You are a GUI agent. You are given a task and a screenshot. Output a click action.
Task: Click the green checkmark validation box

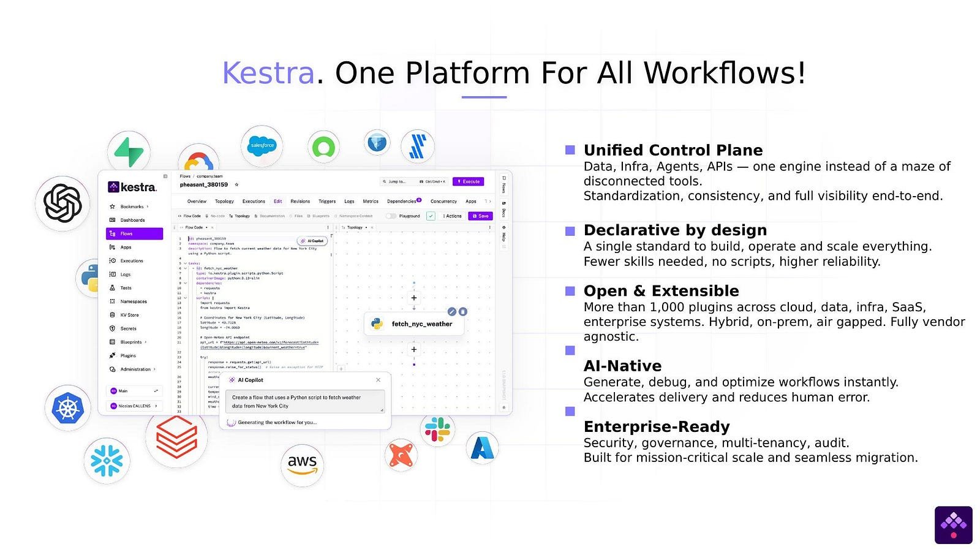(x=431, y=216)
